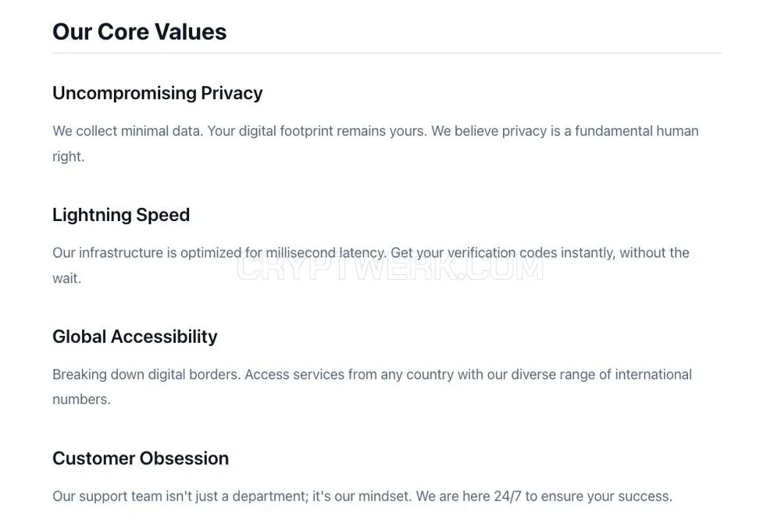Viewport: 781px width, 532px height.
Task: Click "Your digital footprint remains yours" sentence
Action: [x=317, y=131]
